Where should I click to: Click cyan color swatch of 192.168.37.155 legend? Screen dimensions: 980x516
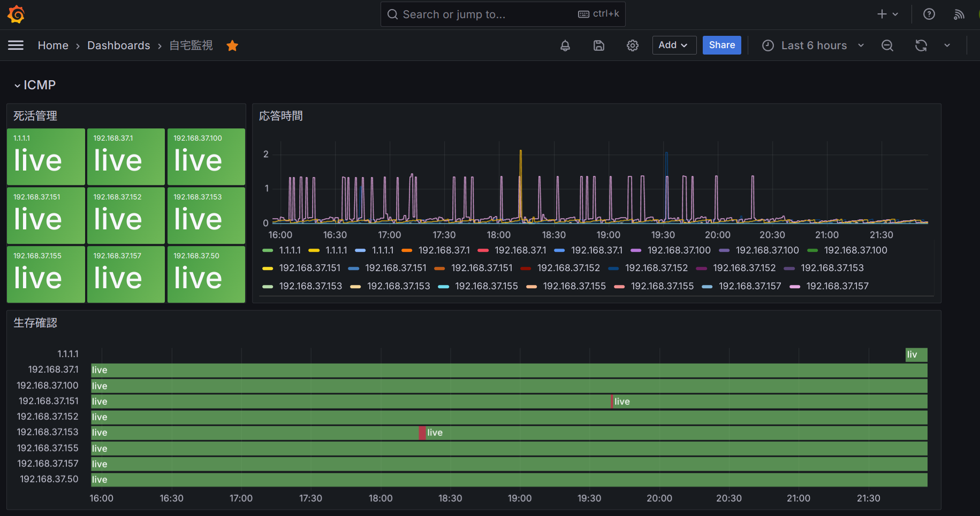(444, 286)
